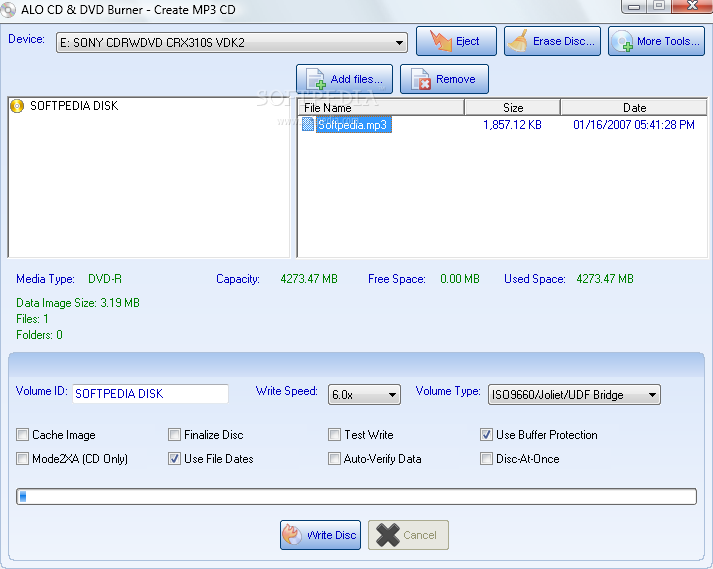Click the Volume ID text field
Screen dimensions: 713x569
pos(151,393)
